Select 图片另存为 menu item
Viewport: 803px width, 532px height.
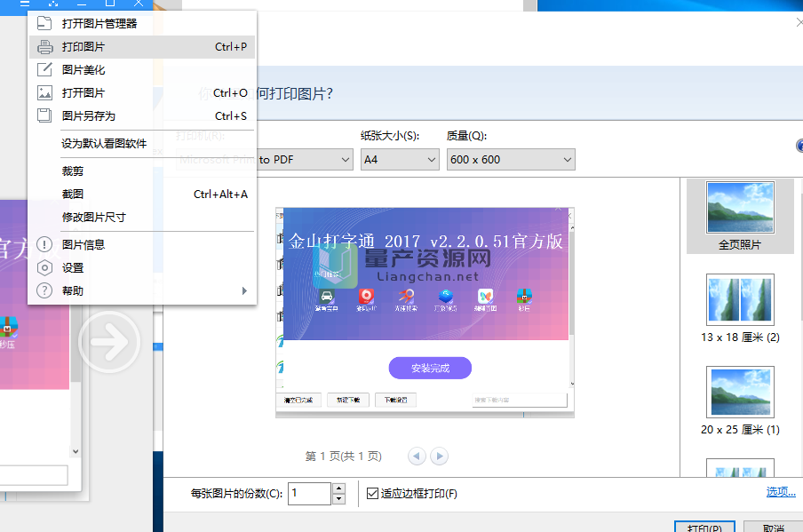142,115
